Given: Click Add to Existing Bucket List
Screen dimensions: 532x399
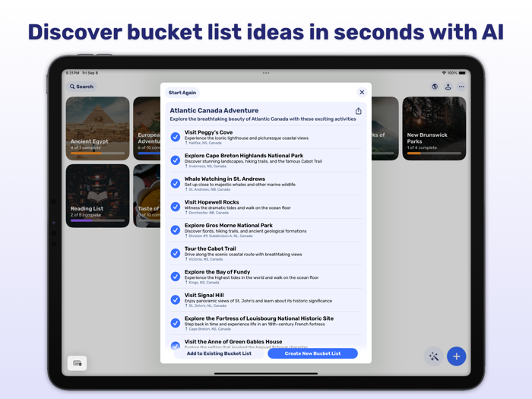Looking at the screenshot, I should click(219, 353).
